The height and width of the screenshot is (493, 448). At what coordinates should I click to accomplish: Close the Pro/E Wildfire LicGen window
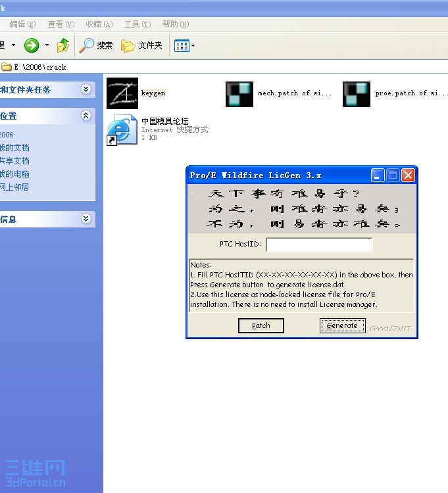[409, 175]
